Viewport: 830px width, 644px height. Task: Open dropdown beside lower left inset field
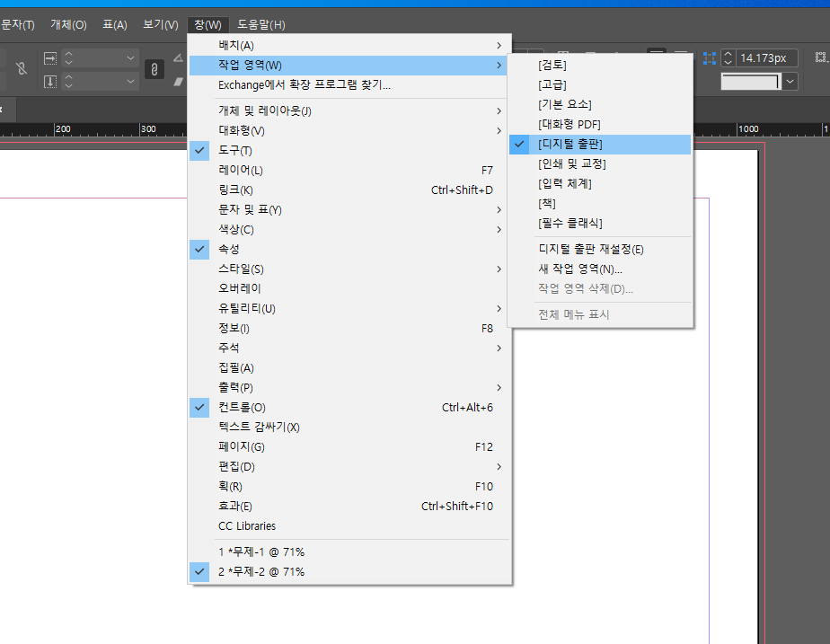point(130,82)
